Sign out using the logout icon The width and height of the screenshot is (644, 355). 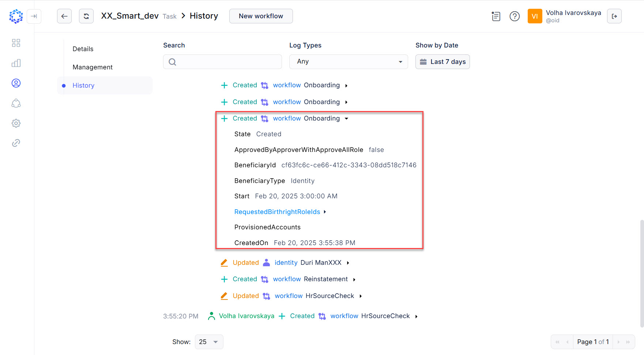[614, 16]
